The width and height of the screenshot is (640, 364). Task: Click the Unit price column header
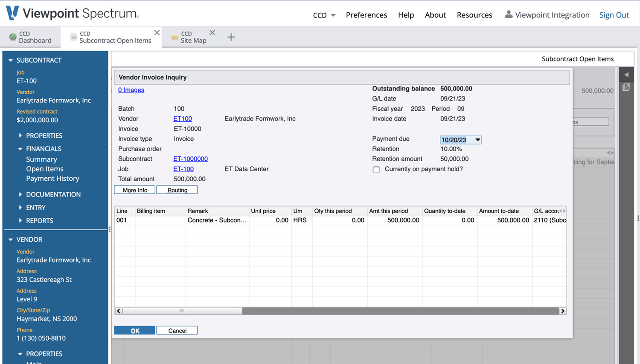[x=271, y=211]
